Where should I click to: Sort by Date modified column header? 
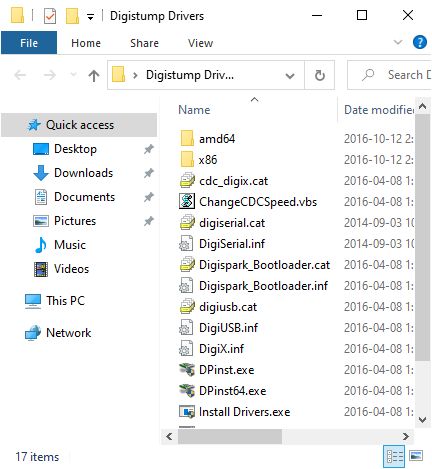pyautogui.click(x=379, y=110)
